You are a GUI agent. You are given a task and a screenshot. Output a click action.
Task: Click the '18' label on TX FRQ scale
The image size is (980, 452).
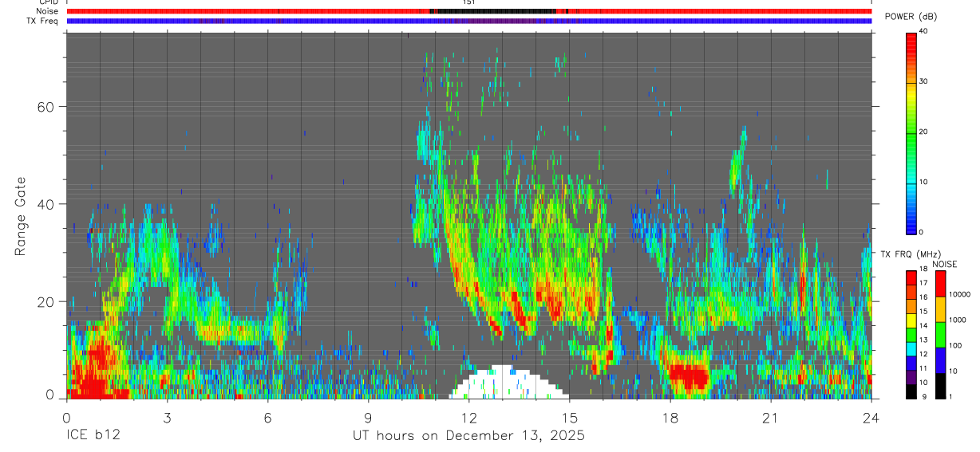(x=923, y=270)
